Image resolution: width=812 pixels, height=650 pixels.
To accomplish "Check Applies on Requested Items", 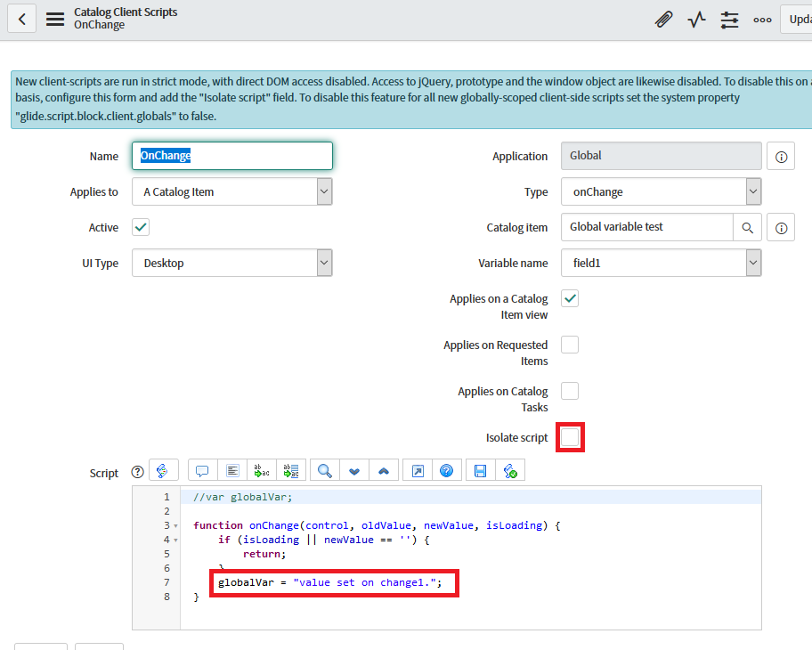I will (570, 345).
